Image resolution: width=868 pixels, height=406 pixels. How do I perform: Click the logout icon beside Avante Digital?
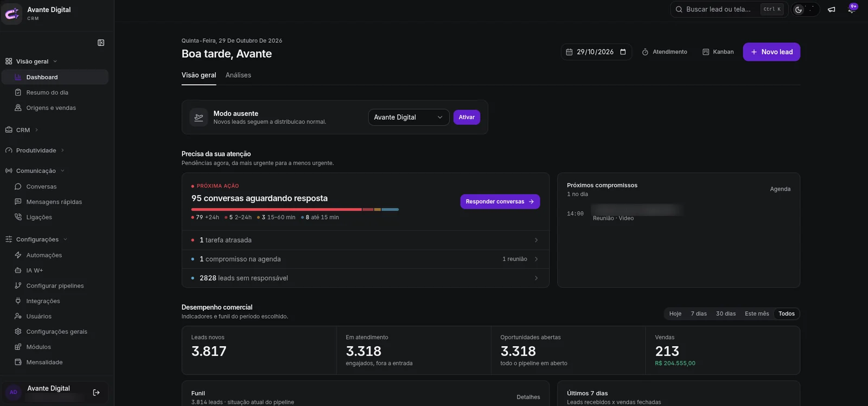96,392
